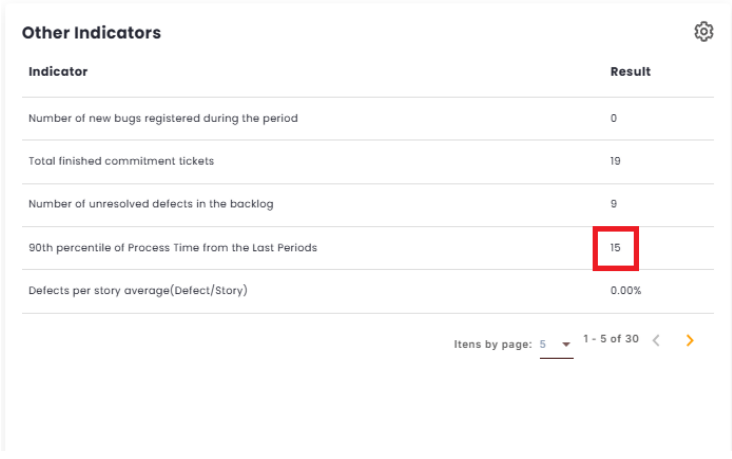This screenshot has width=732, height=459.
Task: Select the new bugs registered indicator row
Action: pos(163,118)
